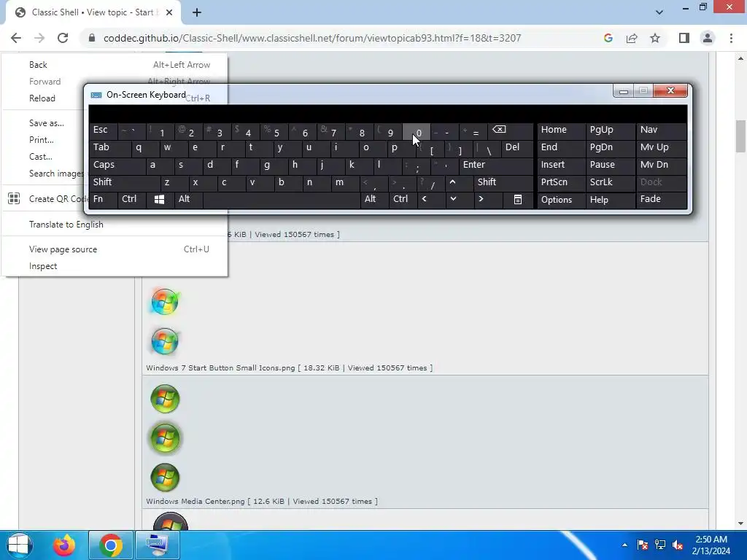Viewport: 747px width, 560px height.
Task: Click the PgDn key on keyboard
Action: [611, 147]
